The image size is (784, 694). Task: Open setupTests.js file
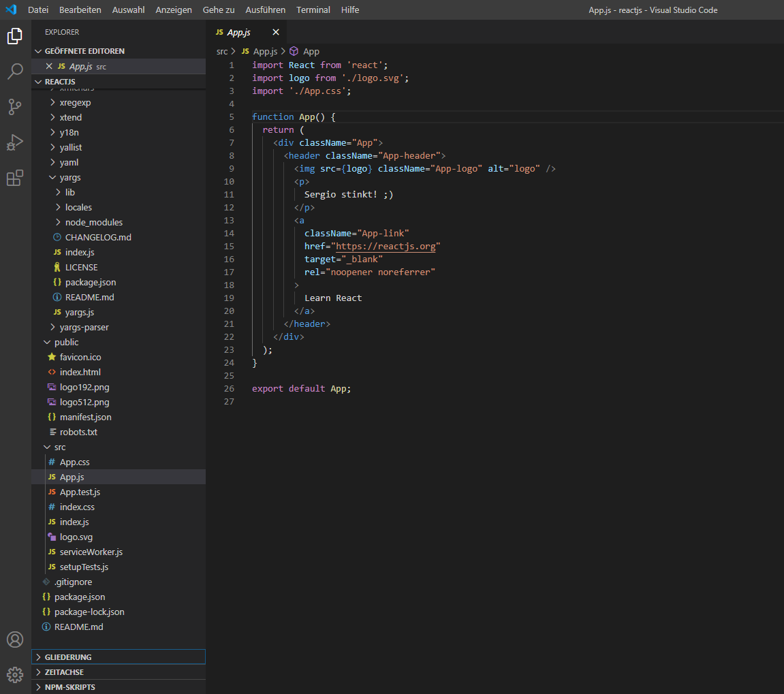tap(84, 567)
